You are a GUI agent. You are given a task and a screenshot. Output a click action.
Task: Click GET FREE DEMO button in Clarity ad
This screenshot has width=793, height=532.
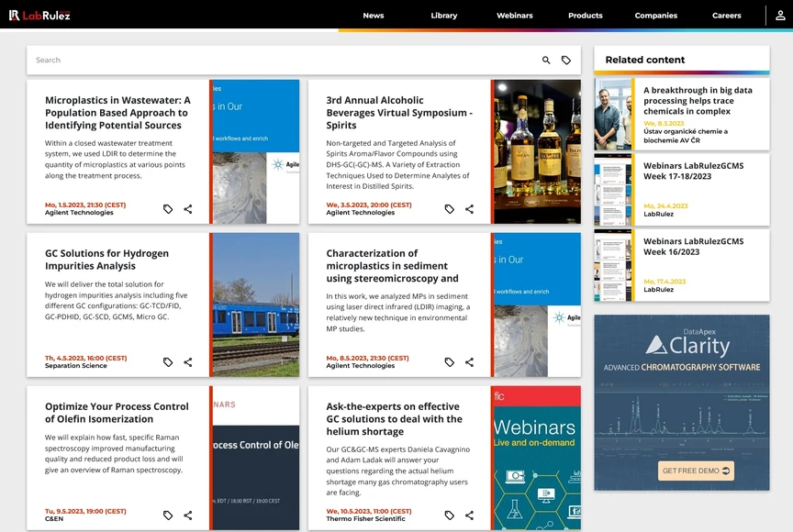pyautogui.click(x=696, y=471)
